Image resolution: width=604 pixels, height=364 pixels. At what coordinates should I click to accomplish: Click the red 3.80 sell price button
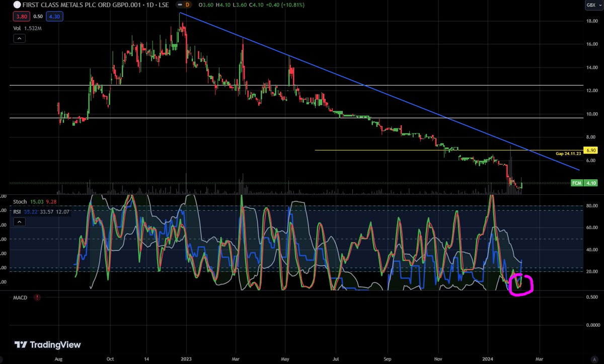[23, 16]
